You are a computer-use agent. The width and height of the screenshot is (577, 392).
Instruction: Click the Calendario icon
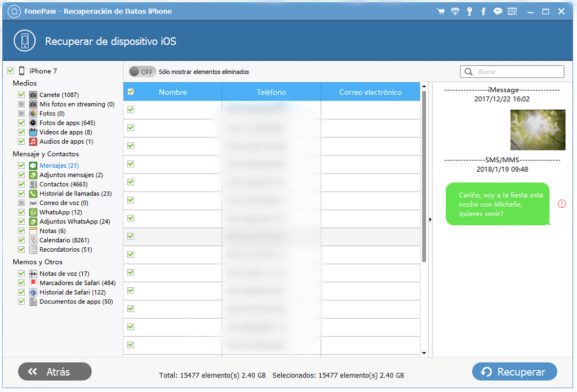click(33, 240)
